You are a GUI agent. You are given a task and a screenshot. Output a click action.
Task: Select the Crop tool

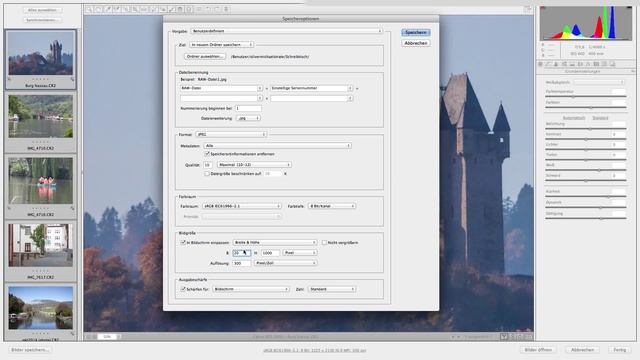(x=135, y=9)
